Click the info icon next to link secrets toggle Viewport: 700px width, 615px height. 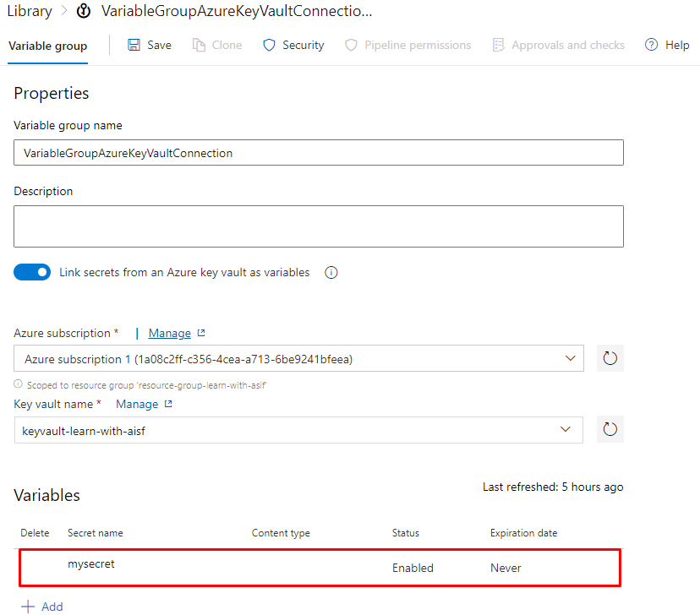click(331, 272)
